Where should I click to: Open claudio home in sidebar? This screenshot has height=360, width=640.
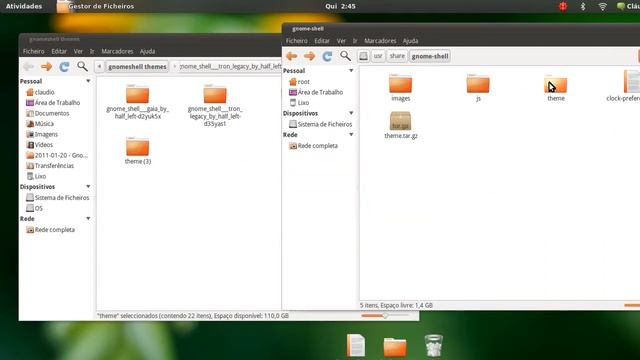click(x=40, y=92)
